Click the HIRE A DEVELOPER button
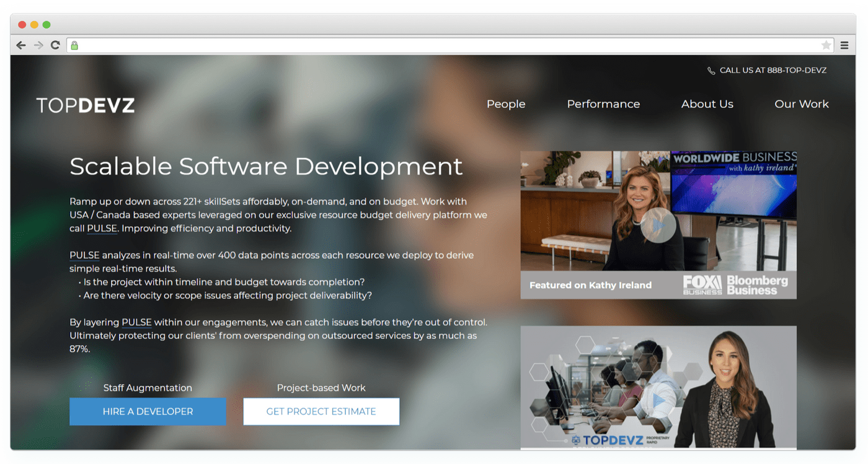 [148, 411]
